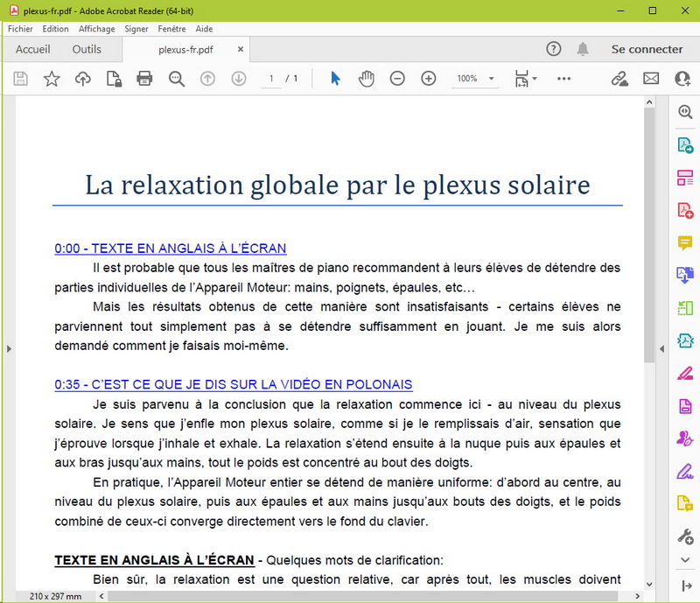Select the Hand pan tool
Viewport: 700px width, 603px height.
pyautogui.click(x=366, y=79)
